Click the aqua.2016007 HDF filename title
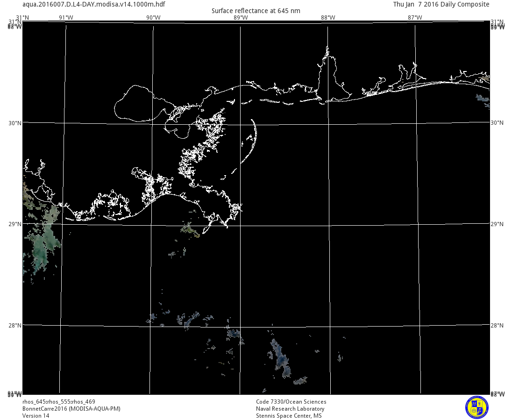This screenshot has height=420, width=512. (93, 4)
